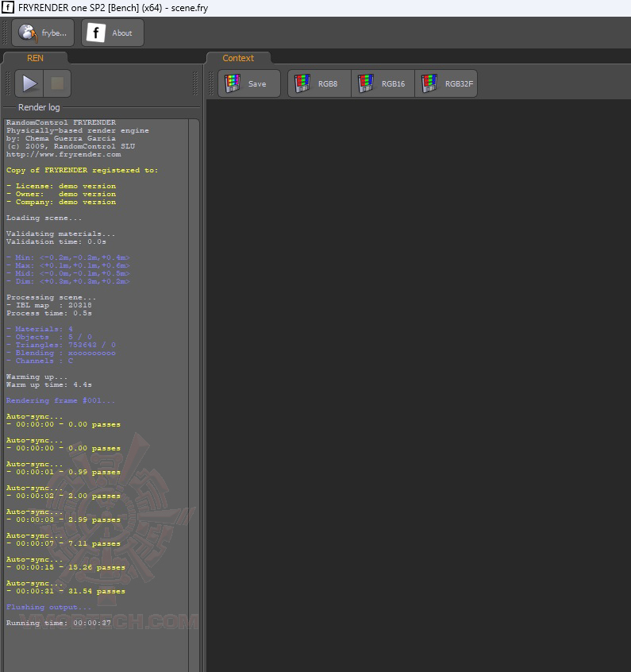This screenshot has width=631, height=672.
Task: Click the http://www.fryrender.com line in log
Action: (x=63, y=154)
